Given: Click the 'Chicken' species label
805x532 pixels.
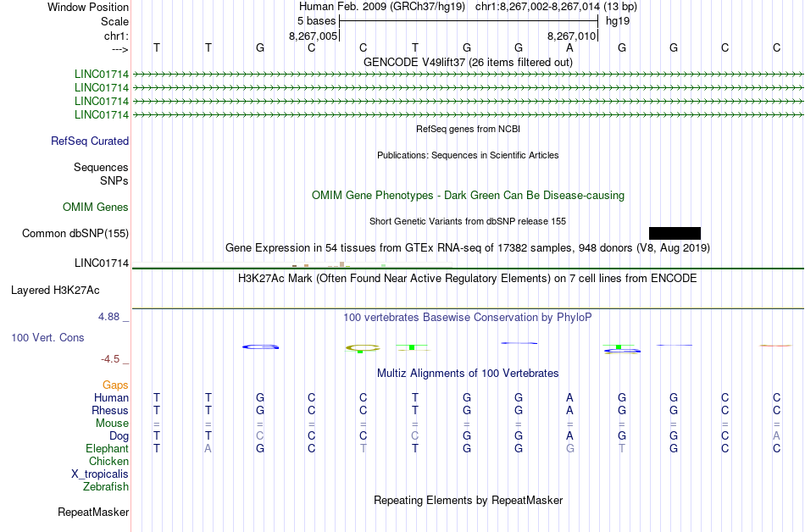Looking at the screenshot, I should click(x=108, y=462).
